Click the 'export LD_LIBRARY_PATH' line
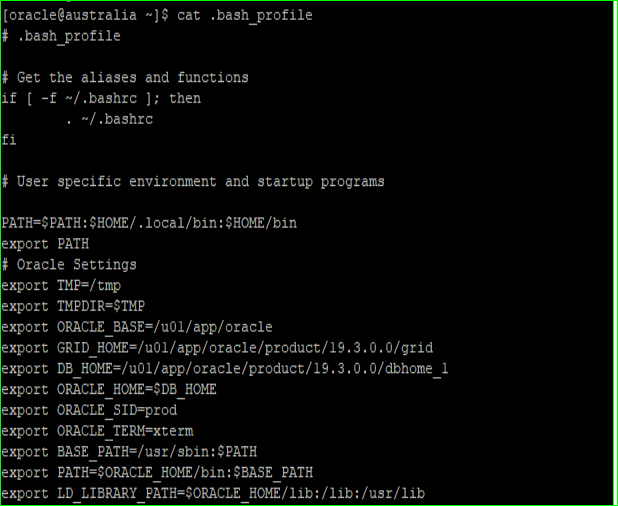Image resolution: width=618 pixels, height=506 pixels. click(213, 493)
